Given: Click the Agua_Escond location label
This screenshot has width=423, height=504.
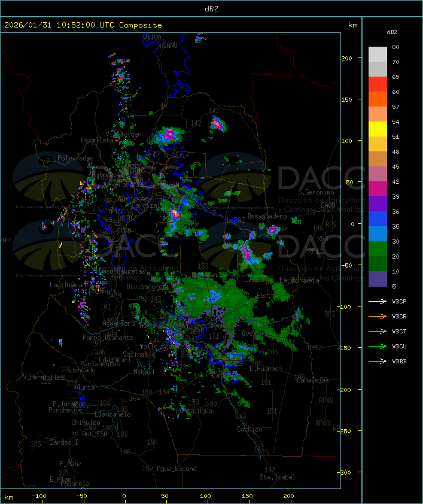Looking at the screenshot, I should (x=176, y=469).
